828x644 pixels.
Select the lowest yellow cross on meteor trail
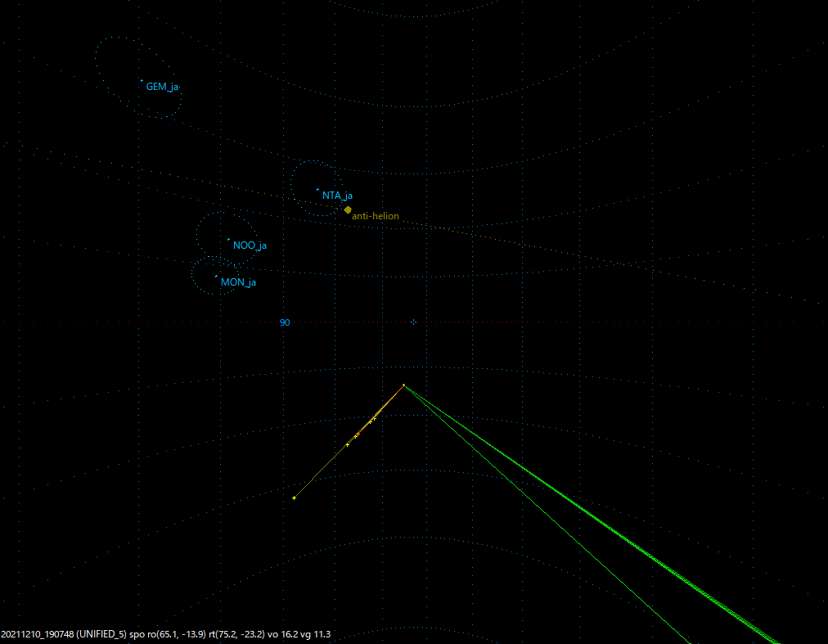pos(293,496)
